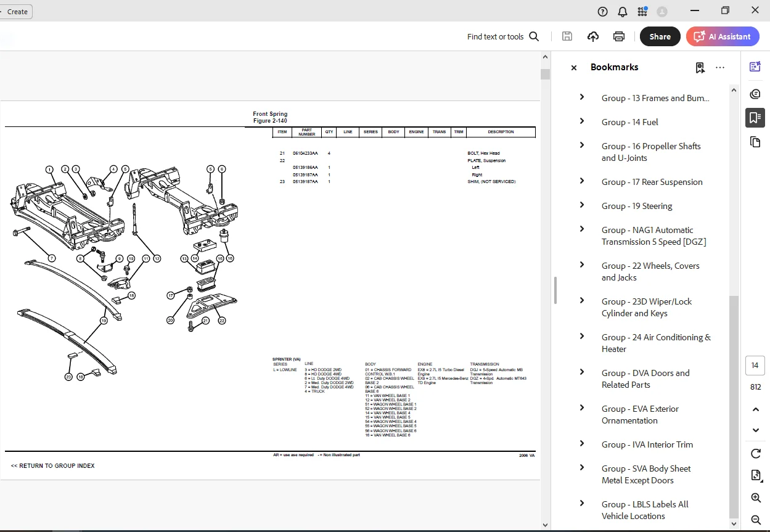Click the search magnifier icon
Image resolution: width=770 pixels, height=532 pixels.
[x=534, y=36]
